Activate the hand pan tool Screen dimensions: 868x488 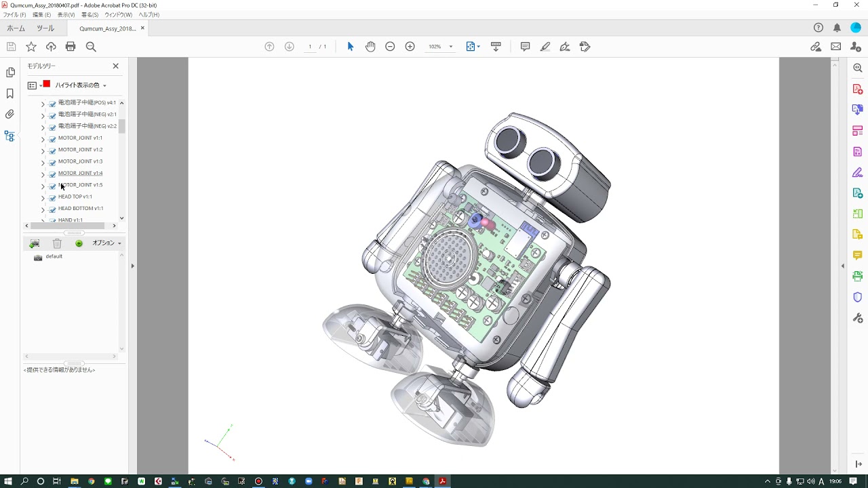[x=370, y=47]
